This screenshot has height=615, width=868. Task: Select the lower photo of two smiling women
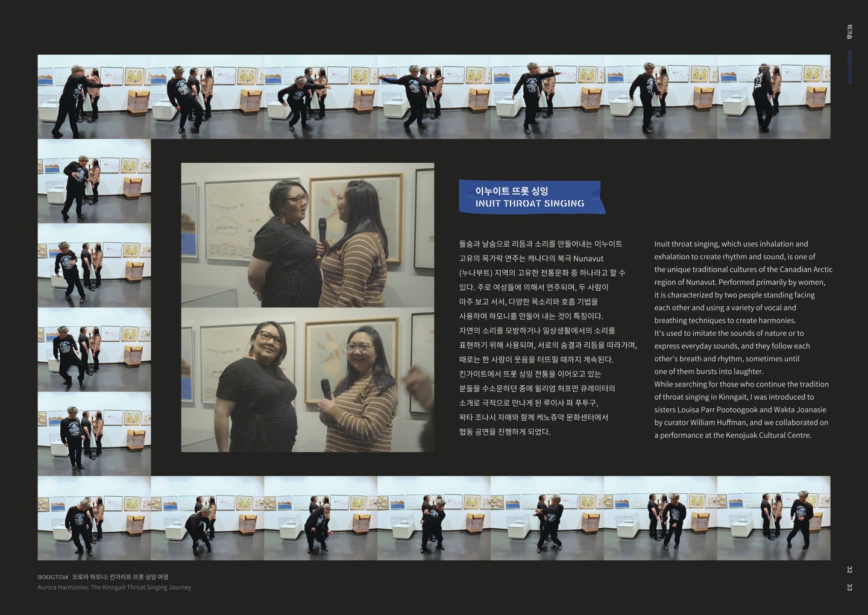click(x=307, y=380)
